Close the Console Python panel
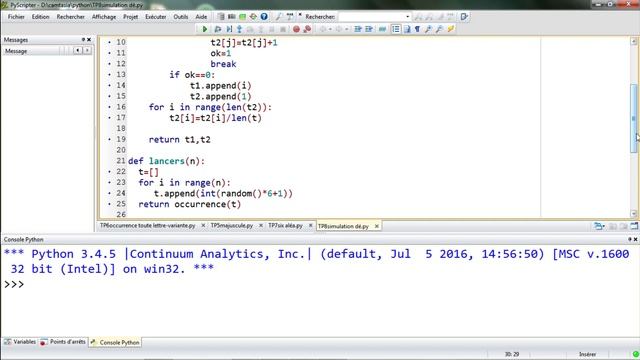This screenshot has width=640, height=360. click(x=635, y=239)
